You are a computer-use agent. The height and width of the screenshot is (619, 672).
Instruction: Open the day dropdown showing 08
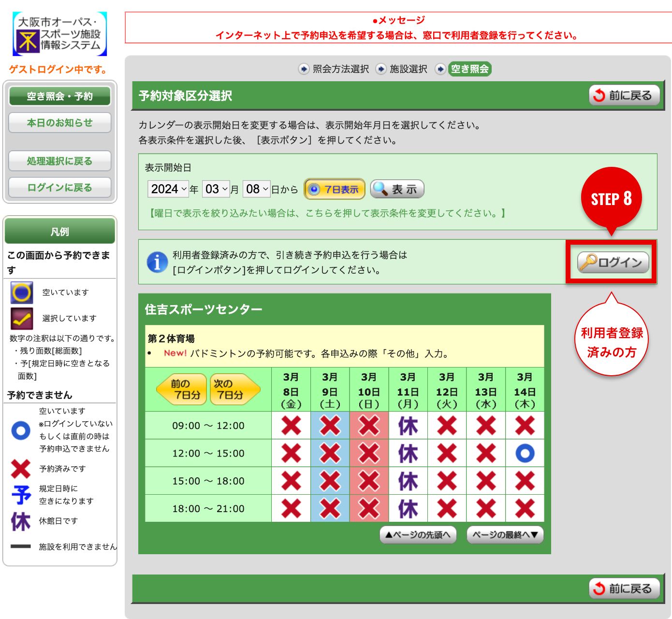(x=256, y=189)
